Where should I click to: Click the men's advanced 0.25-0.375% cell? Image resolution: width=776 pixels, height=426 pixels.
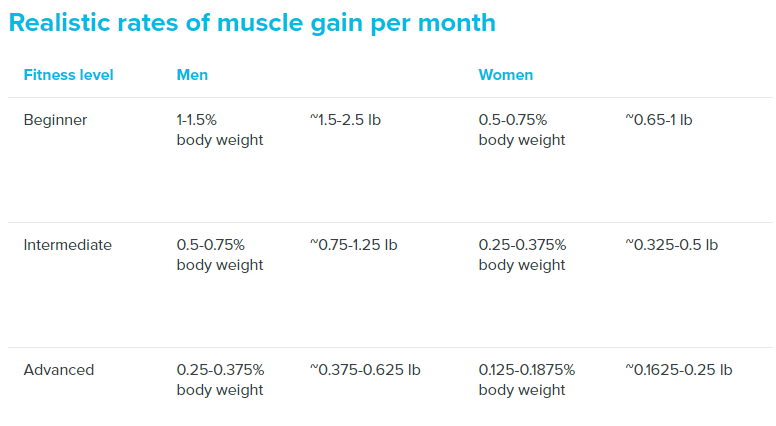pos(220,380)
